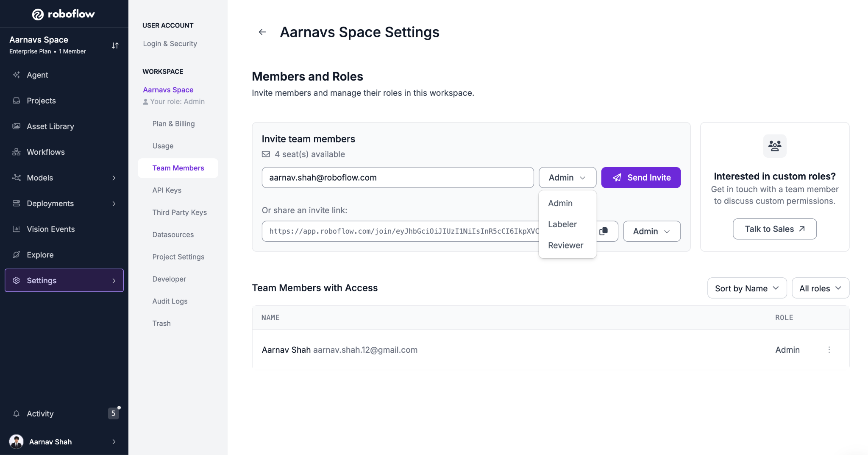Click the aarnav.shah.12@gmail.com email
Viewport: 868px width, 455px height.
tap(365, 350)
